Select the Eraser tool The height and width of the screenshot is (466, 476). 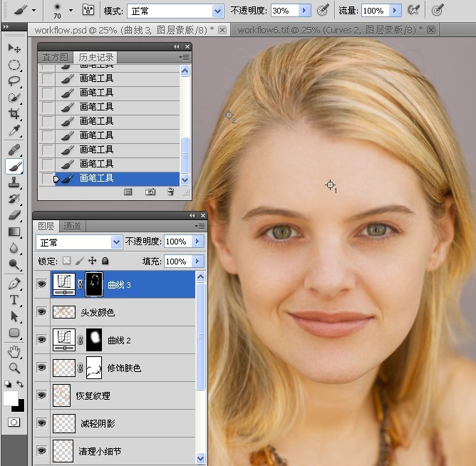click(14, 215)
